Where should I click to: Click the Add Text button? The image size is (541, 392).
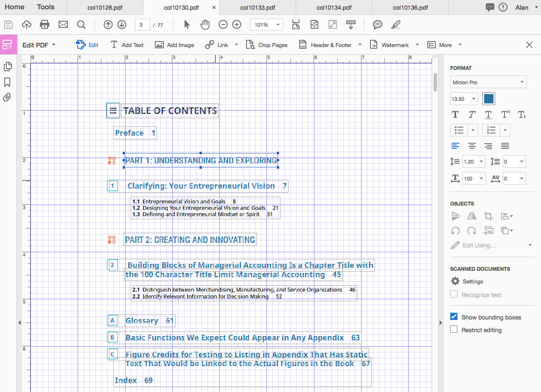(x=127, y=45)
